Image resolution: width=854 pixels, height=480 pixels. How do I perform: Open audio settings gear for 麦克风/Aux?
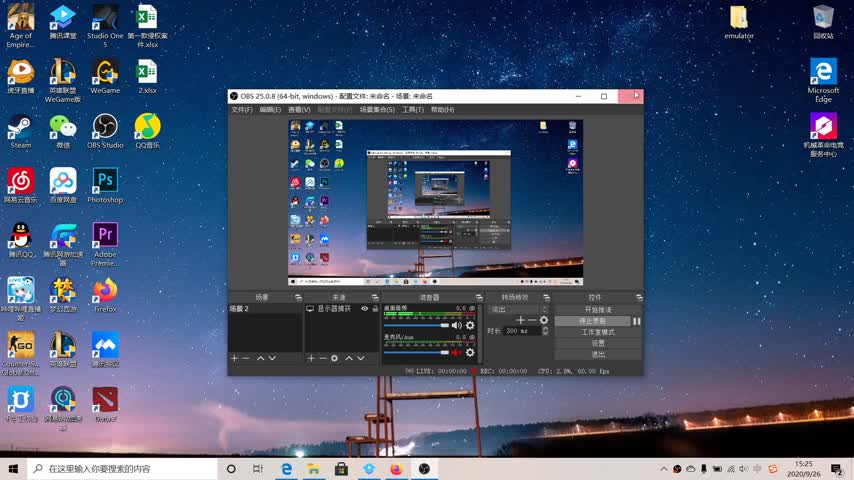470,352
